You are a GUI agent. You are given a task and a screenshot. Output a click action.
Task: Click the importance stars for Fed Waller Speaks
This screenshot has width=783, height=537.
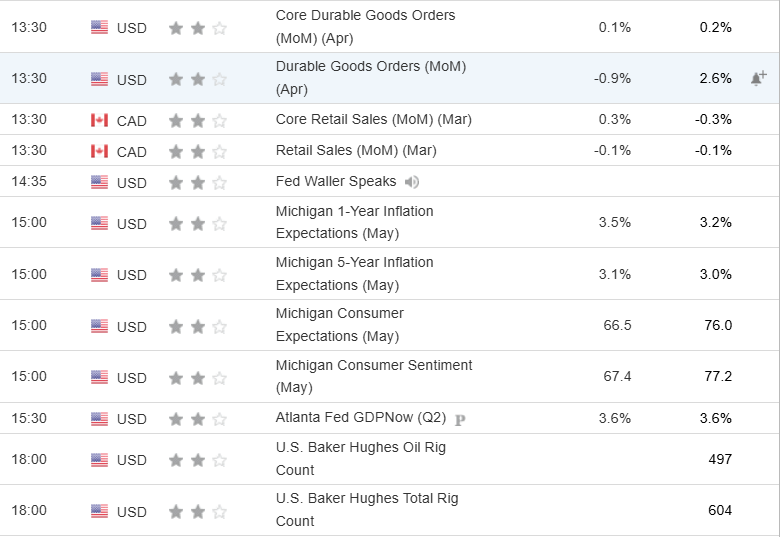198,182
